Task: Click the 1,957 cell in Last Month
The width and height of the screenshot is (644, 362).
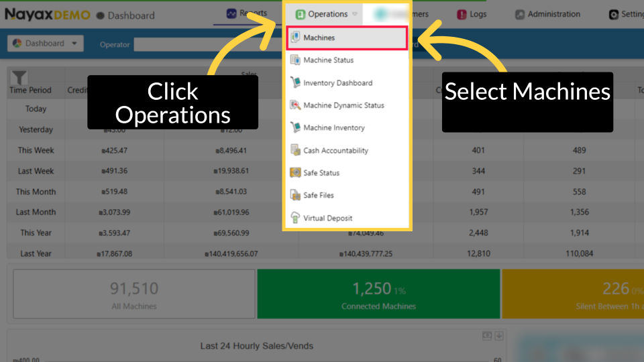Action: (478, 213)
